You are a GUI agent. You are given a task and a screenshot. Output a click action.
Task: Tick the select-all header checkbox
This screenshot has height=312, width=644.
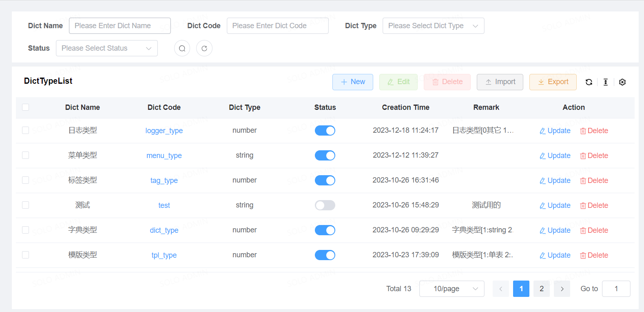26,107
